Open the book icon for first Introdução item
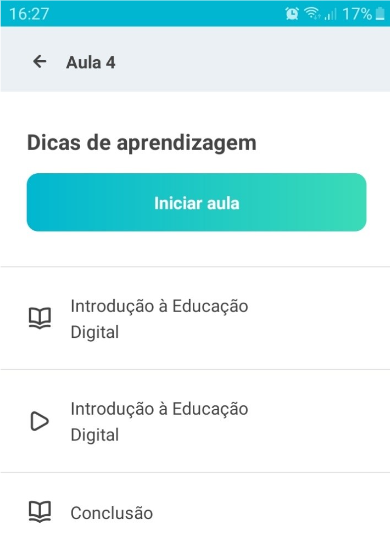Image resolution: width=390 pixels, height=553 pixels. (x=40, y=318)
